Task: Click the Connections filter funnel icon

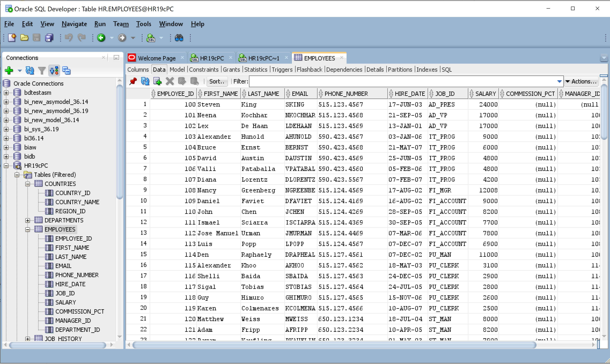Action: tap(42, 71)
